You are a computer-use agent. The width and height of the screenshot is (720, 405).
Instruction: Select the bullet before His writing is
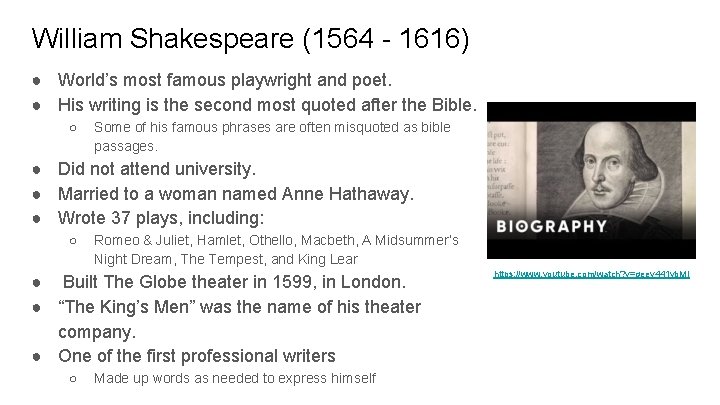point(37,106)
